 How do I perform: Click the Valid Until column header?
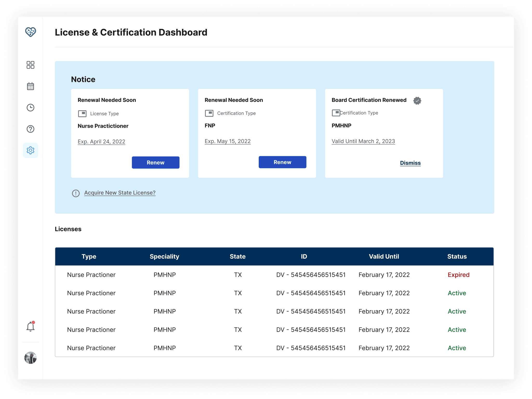pyautogui.click(x=384, y=257)
